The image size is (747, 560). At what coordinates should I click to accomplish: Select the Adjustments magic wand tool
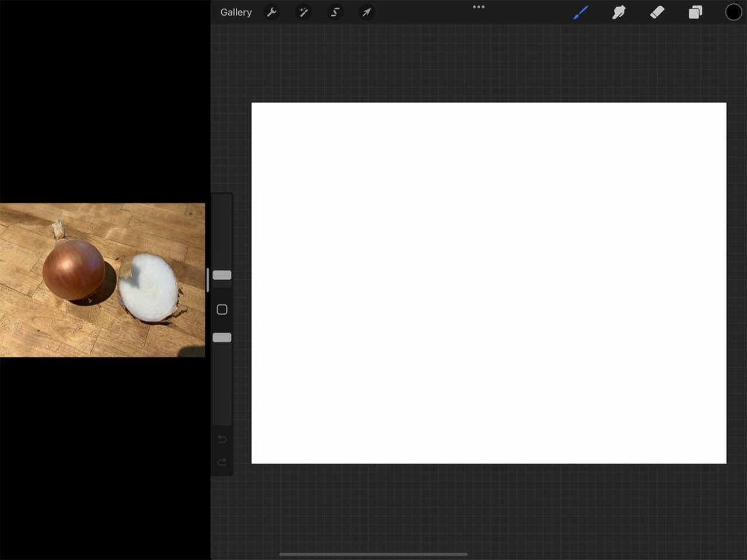pyautogui.click(x=303, y=12)
